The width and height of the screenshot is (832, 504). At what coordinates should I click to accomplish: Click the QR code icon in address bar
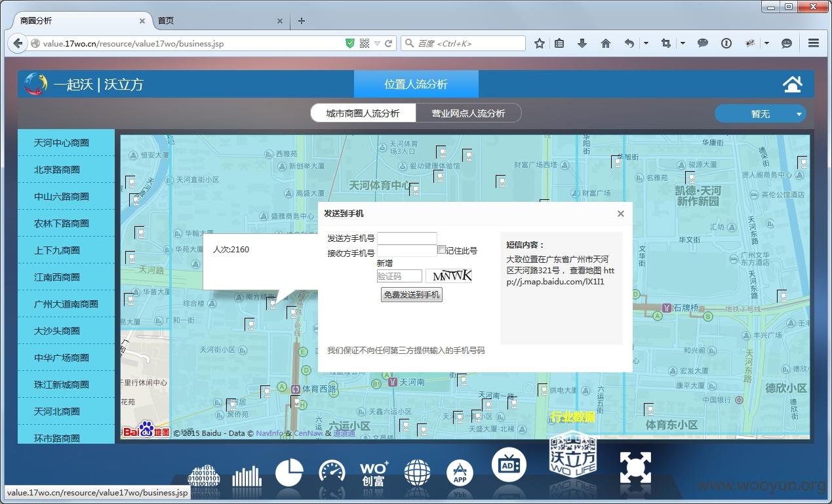pos(365,43)
